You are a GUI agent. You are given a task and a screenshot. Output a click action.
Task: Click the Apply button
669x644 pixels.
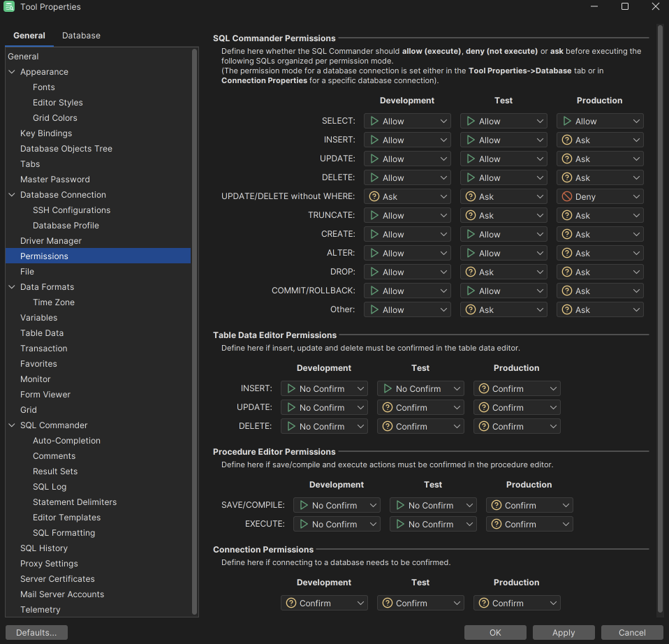pyautogui.click(x=564, y=632)
